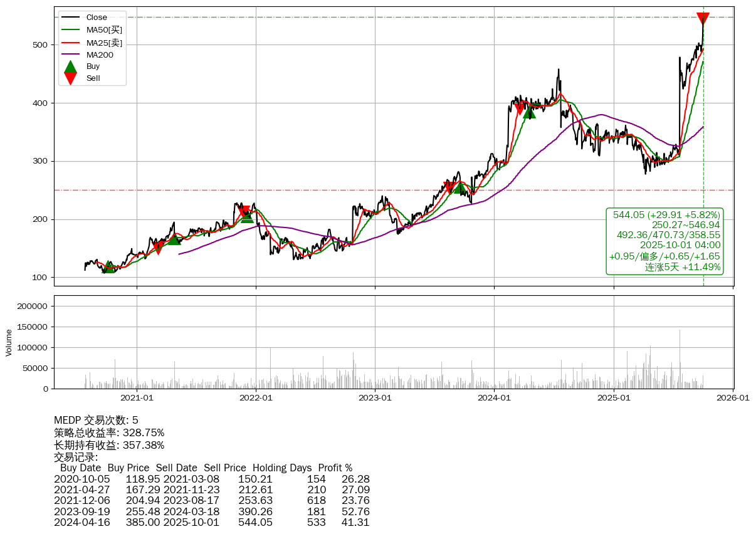Click the Volume axis label
Viewport: 756px width, 534px height.
(9, 343)
